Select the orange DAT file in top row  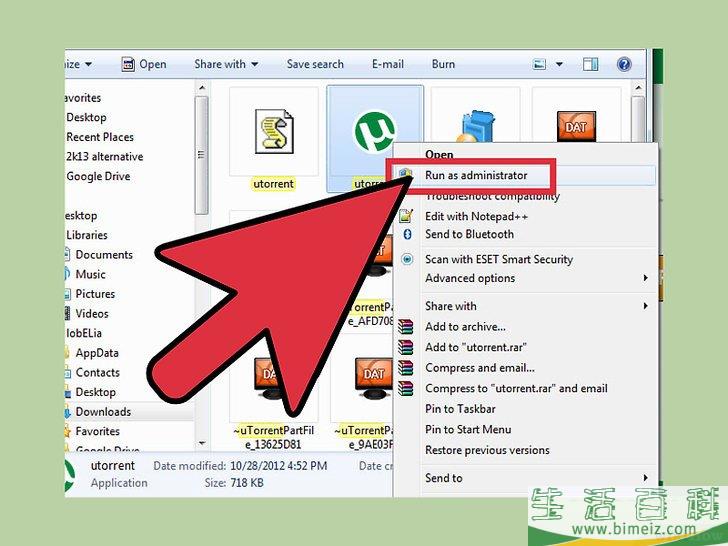pos(576,126)
